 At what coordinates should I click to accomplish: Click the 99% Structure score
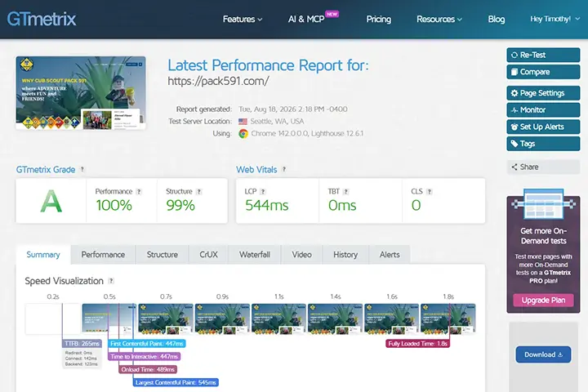(180, 205)
